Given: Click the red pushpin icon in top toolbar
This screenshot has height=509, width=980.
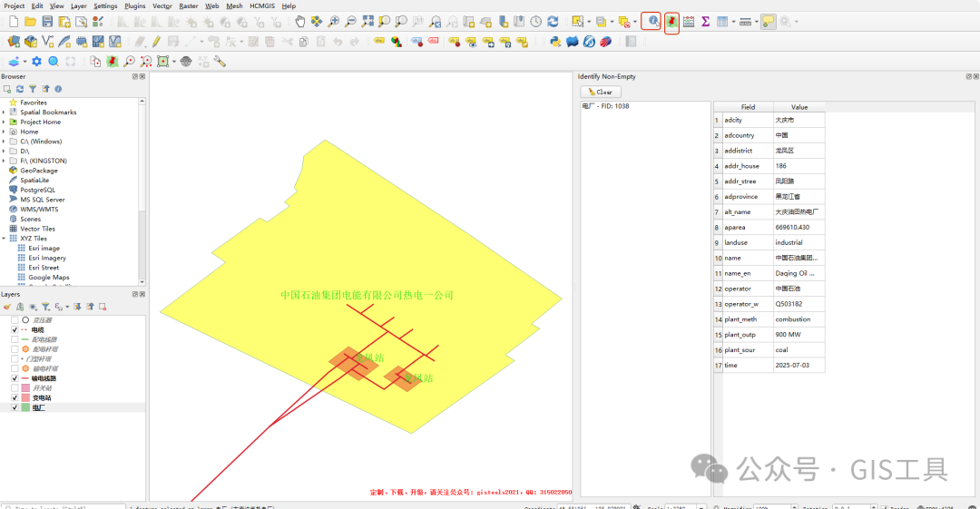Looking at the screenshot, I should pos(671,23).
